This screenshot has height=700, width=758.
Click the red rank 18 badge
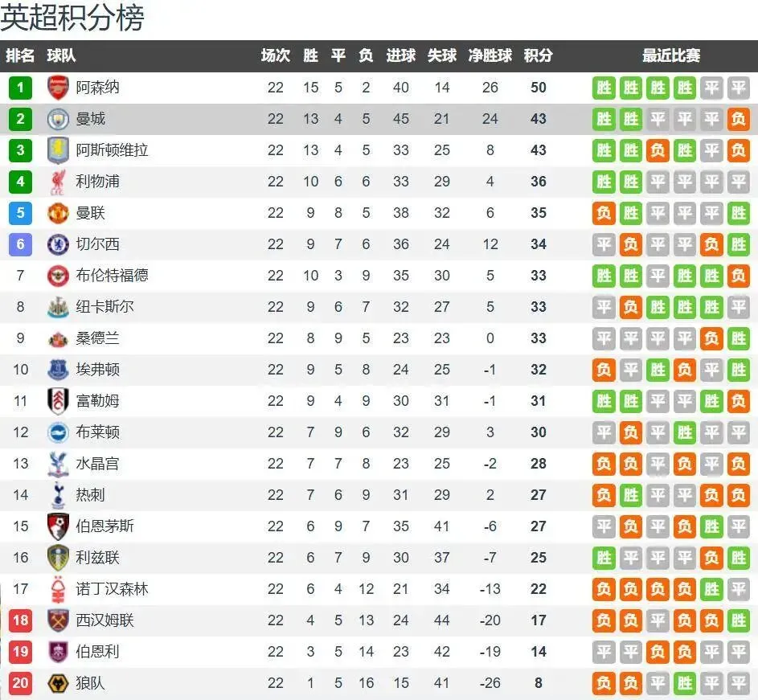[x=20, y=620]
